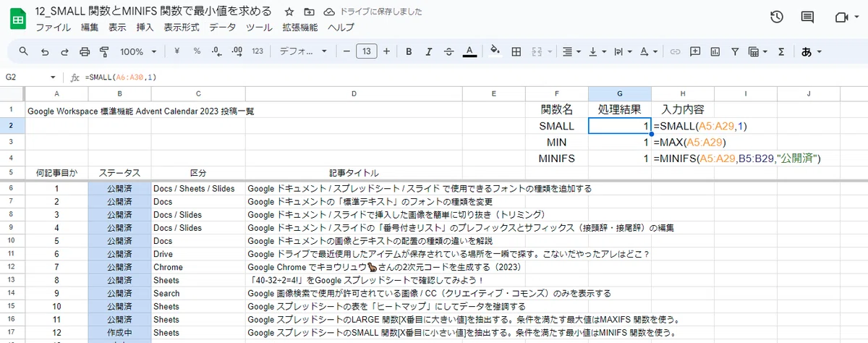The image size is (868, 343).
Task: Open text rotation dropdown
Action: coord(648,51)
